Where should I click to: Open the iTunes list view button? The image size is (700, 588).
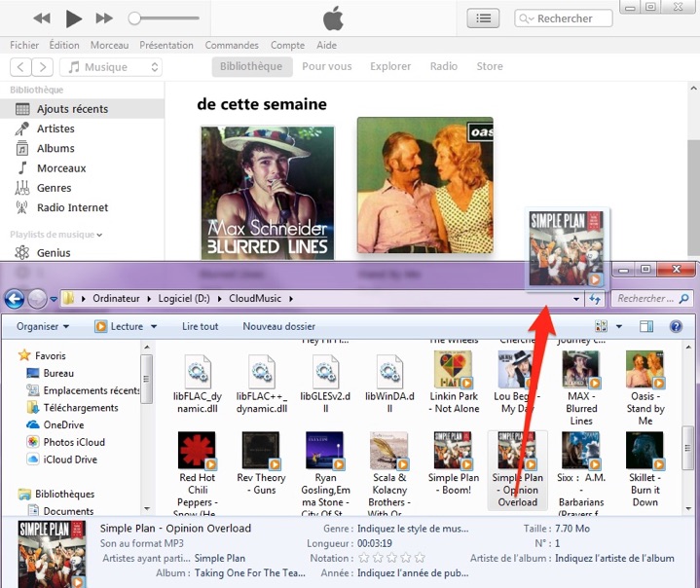point(483,18)
